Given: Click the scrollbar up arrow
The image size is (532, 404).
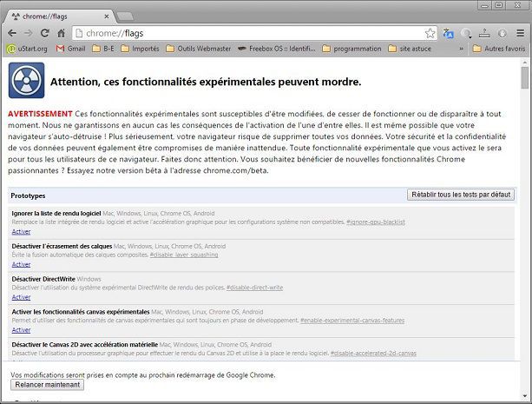Looking at the screenshot, I should 525,63.
